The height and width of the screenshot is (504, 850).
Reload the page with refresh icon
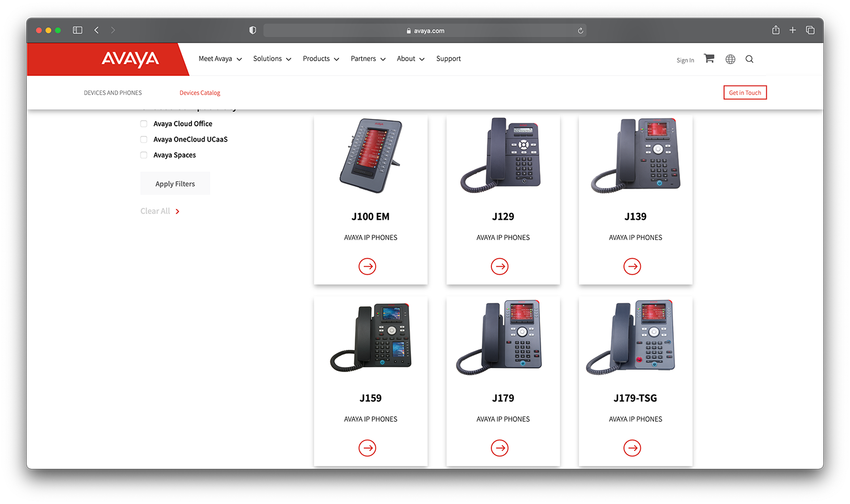pos(580,31)
